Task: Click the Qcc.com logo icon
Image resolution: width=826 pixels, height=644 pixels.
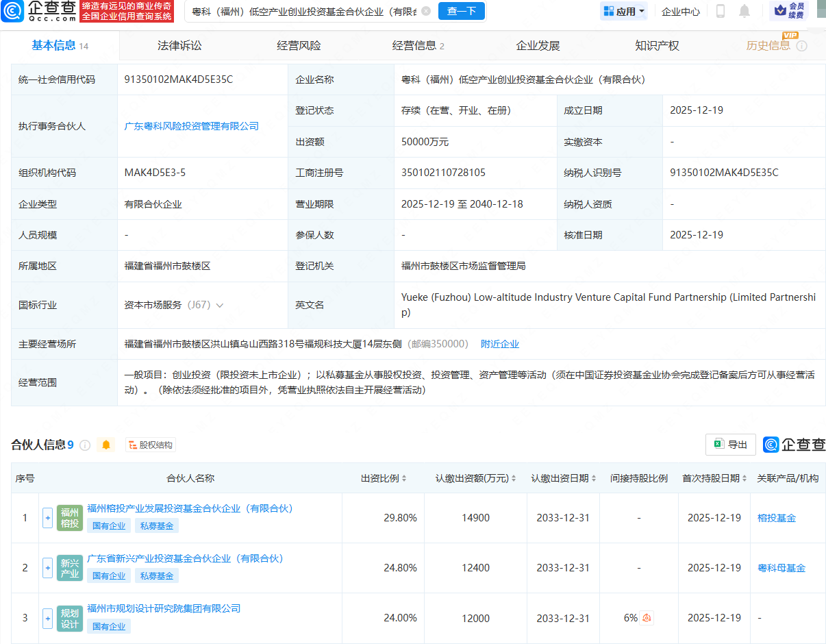Action: tap(12, 11)
